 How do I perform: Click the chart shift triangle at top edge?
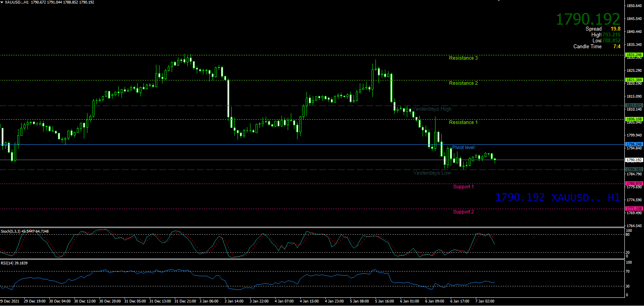click(499, 1)
